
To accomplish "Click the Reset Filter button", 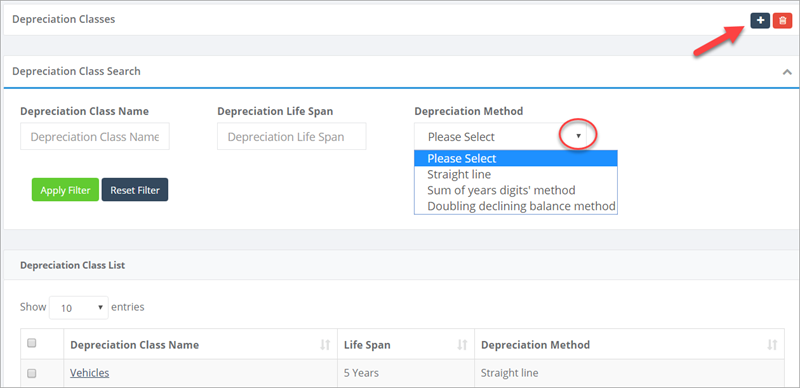I will (x=135, y=190).
